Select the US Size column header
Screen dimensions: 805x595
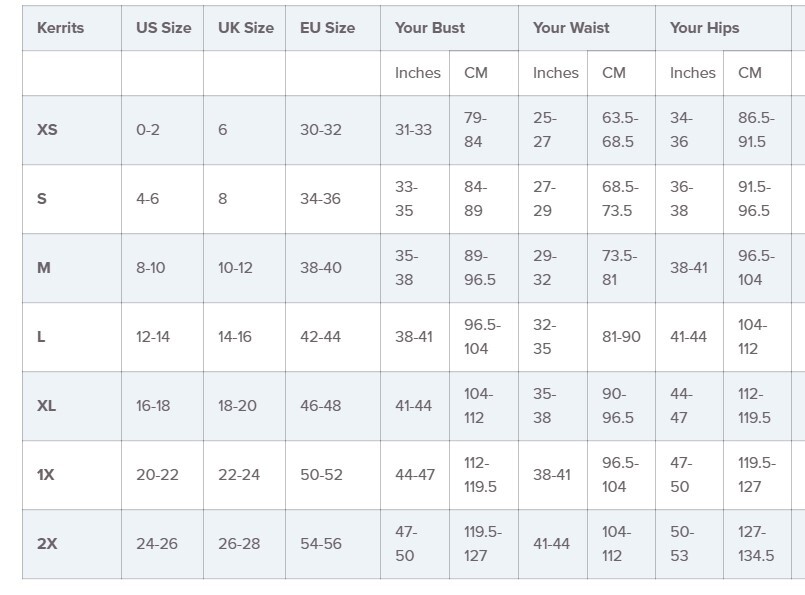[x=162, y=28]
